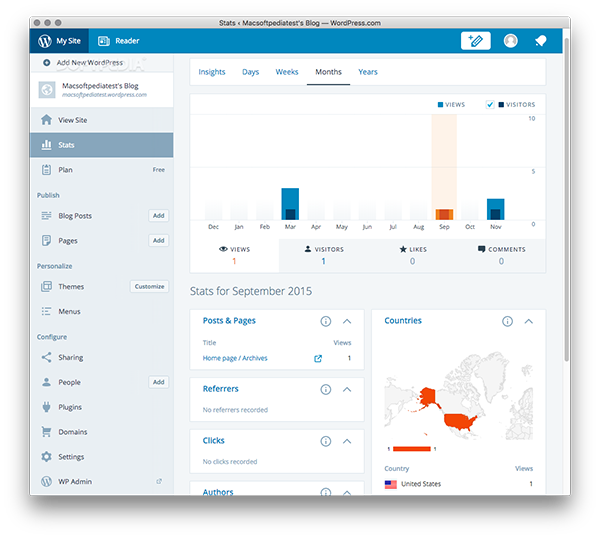Switch to the Insights tab
600x538 pixels.
(x=212, y=72)
